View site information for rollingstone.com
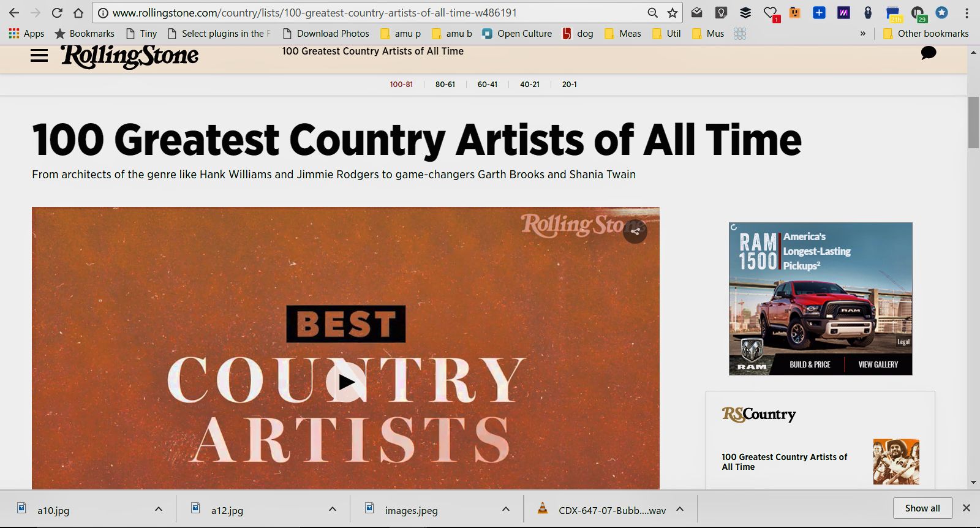This screenshot has width=980, height=528. tap(103, 13)
